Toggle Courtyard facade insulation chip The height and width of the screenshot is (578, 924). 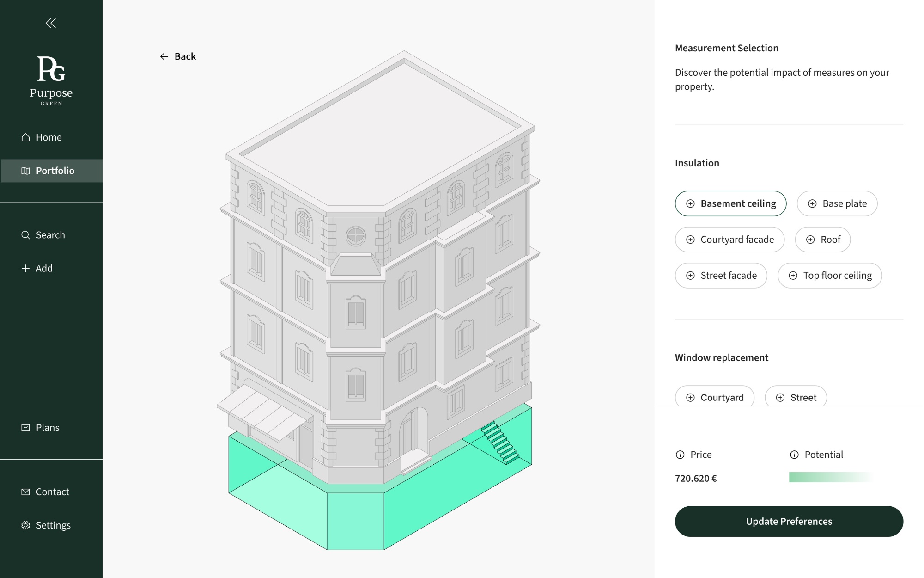pos(729,240)
